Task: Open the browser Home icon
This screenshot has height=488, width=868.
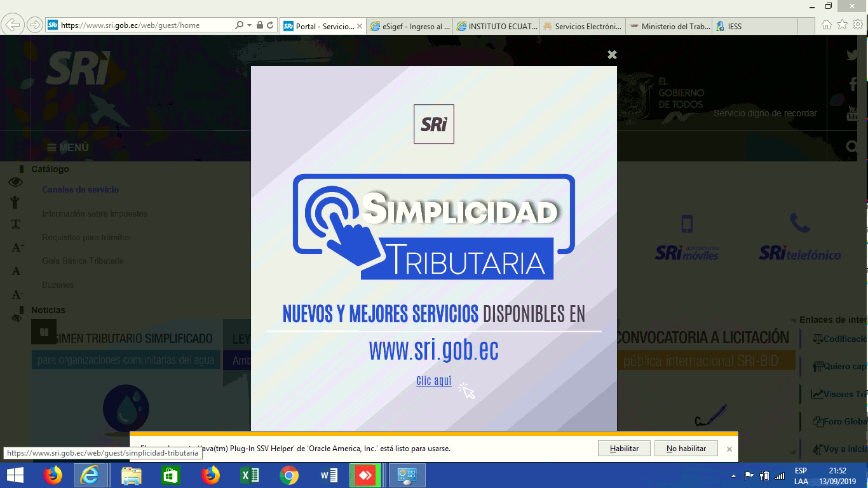Action: point(826,25)
